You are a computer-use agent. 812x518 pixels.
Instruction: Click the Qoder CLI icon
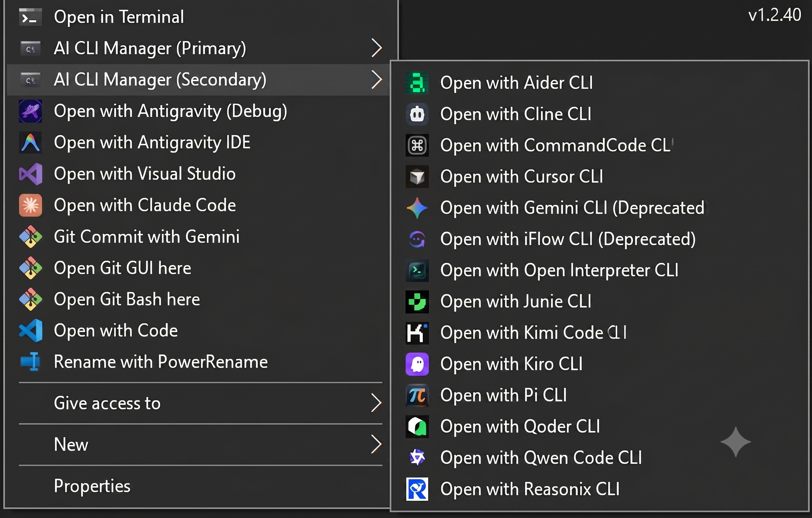417,427
